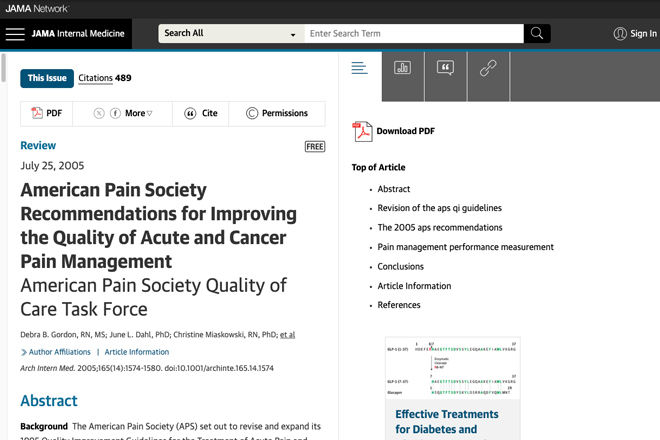
Task: Click the Permissions copyright icon
Action: coord(252,113)
